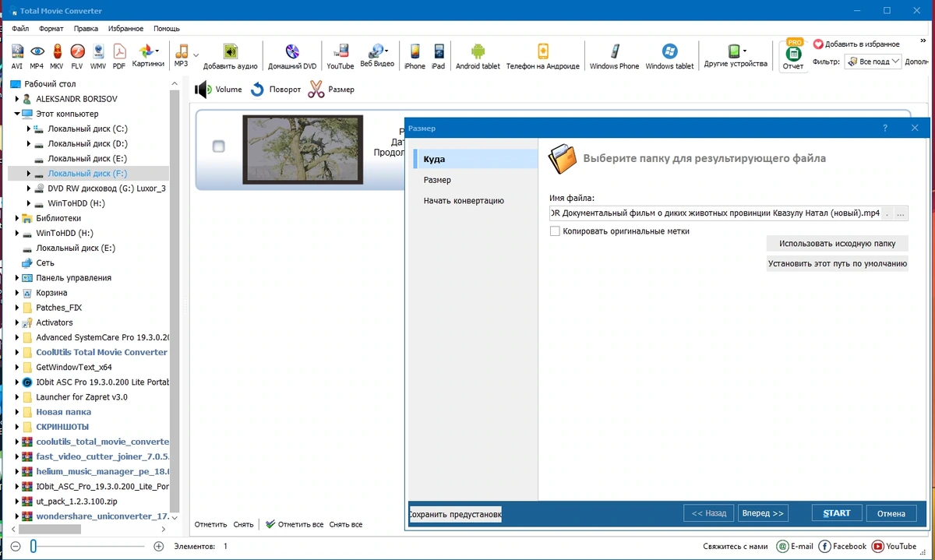Click the START button
Image resolution: width=935 pixels, height=560 pixels.
[x=837, y=513]
